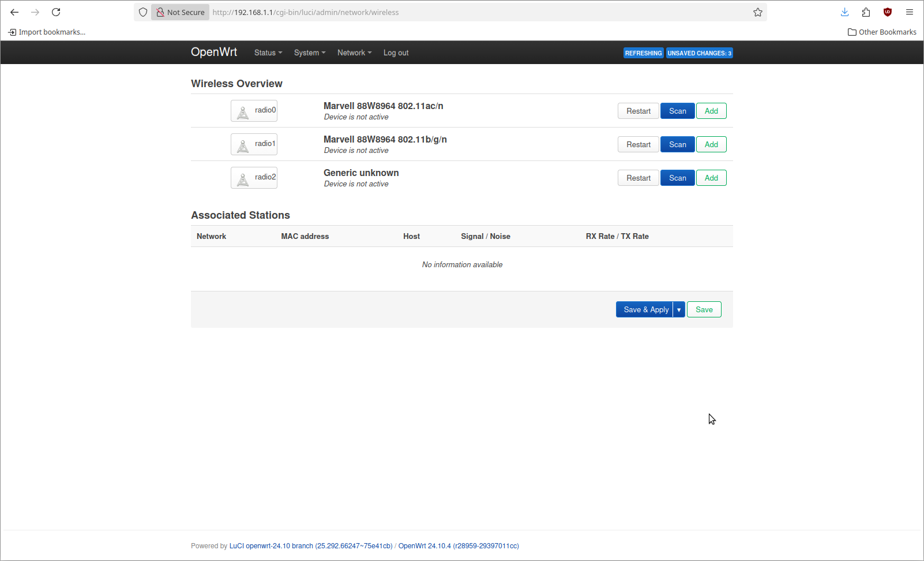This screenshot has width=924, height=561.
Task: Go back using the browser back arrow
Action: point(14,12)
